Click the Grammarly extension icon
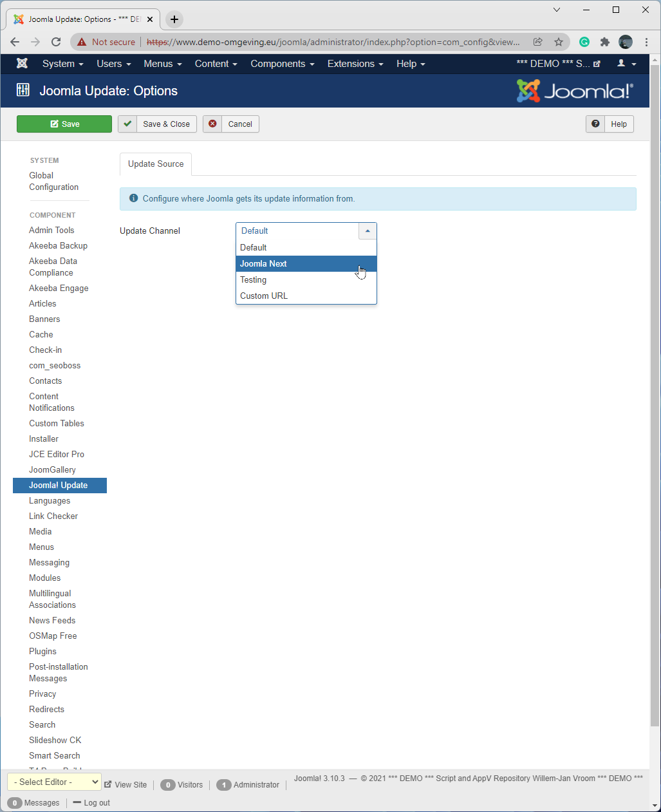This screenshot has width=661, height=812. click(x=584, y=42)
